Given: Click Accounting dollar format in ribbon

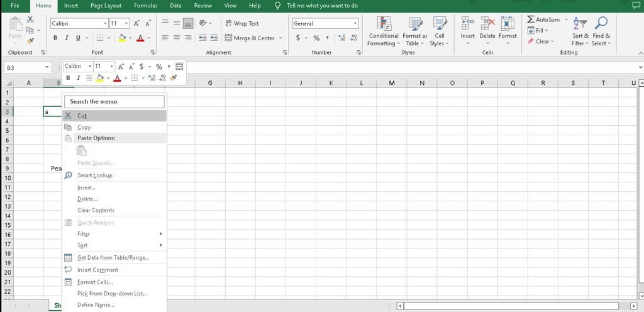Looking at the screenshot, I should pyautogui.click(x=298, y=38).
